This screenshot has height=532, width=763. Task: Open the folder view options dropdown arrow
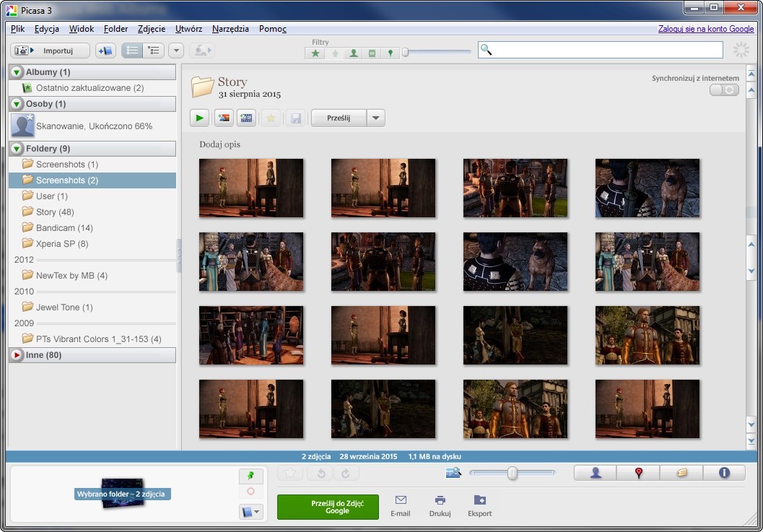pyautogui.click(x=176, y=51)
